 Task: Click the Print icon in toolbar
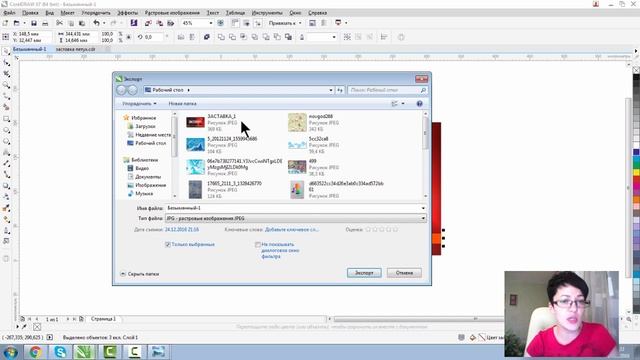(x=45, y=23)
